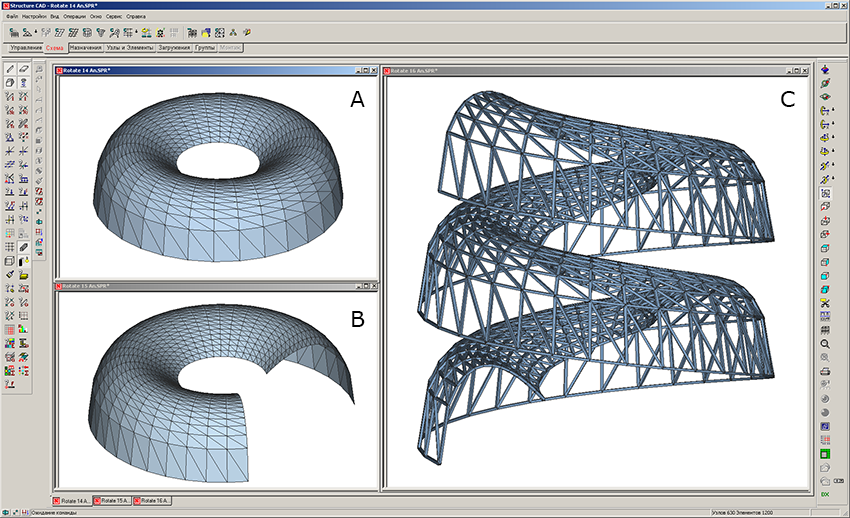
Task: Activate Rotate 16 document tab at bottom
Action: pyautogui.click(x=152, y=499)
